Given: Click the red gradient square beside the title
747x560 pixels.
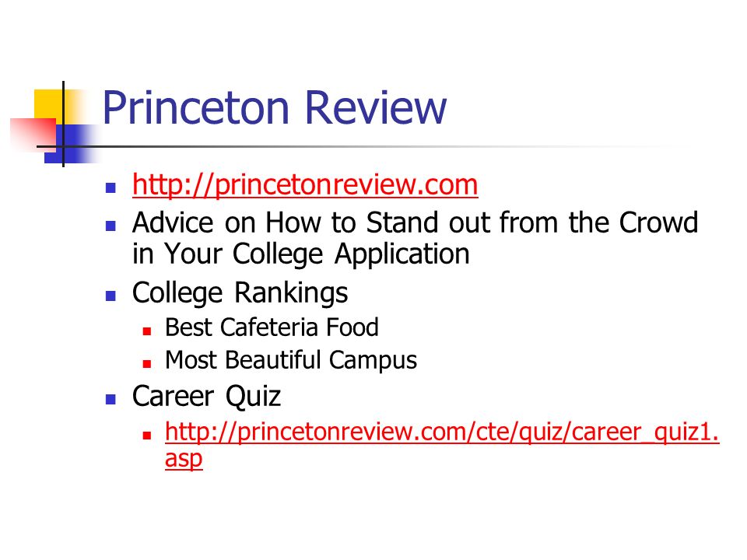Looking at the screenshot, I should point(33,133).
